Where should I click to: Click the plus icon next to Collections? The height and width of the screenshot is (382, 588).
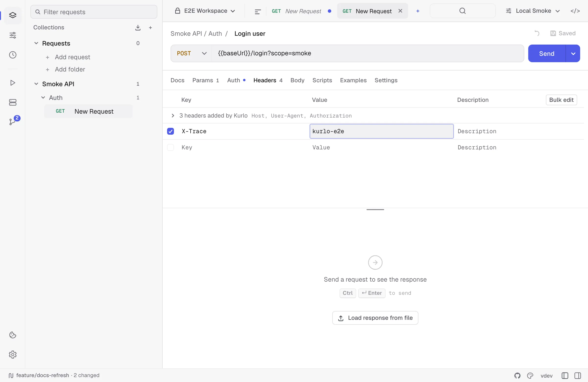coord(150,28)
